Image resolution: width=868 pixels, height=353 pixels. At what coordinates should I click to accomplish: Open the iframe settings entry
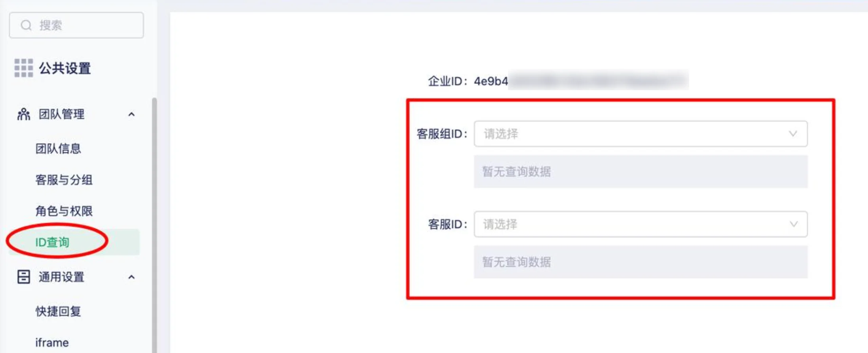point(51,342)
